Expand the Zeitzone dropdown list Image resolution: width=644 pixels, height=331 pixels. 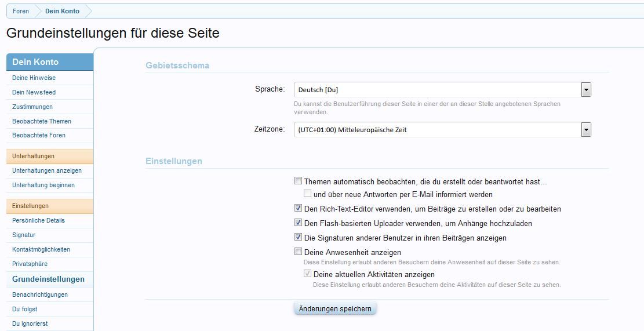point(586,130)
